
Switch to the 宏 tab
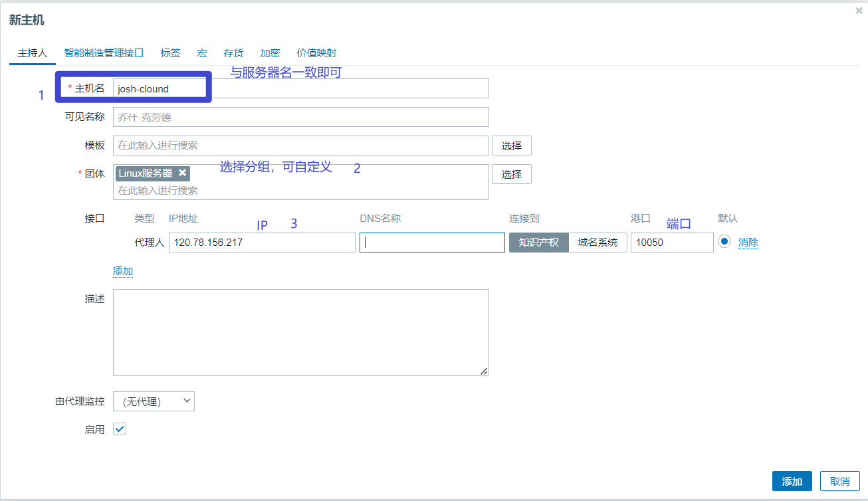click(x=201, y=52)
